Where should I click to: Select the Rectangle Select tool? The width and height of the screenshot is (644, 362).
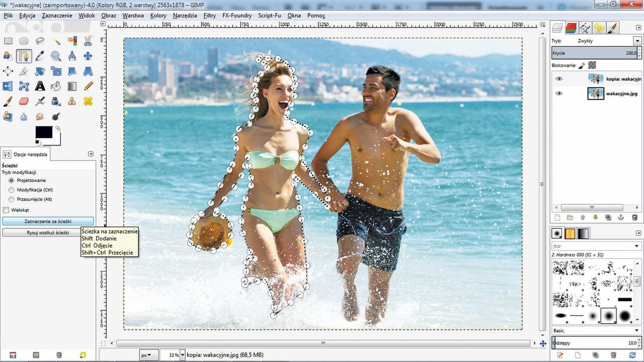coord(8,41)
